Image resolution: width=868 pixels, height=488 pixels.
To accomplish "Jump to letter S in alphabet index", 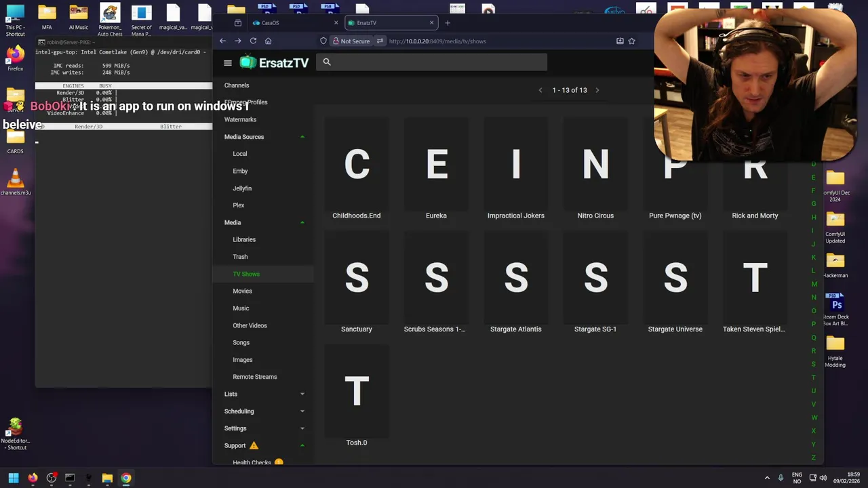I will coord(814,364).
